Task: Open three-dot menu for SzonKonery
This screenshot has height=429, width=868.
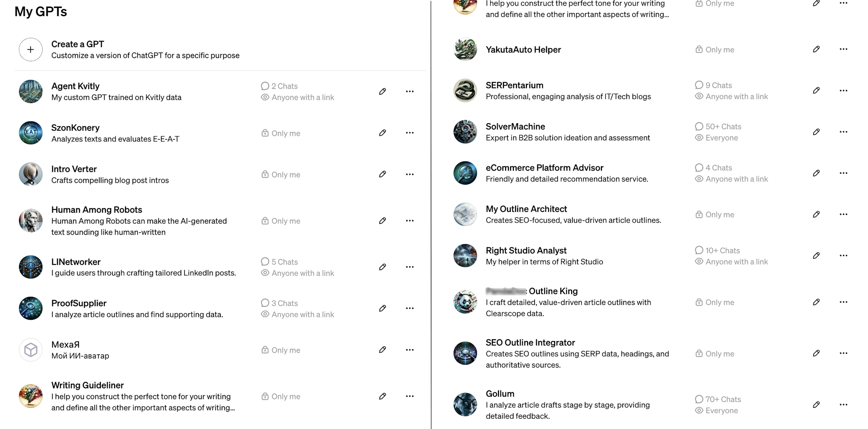Action: [x=409, y=133]
